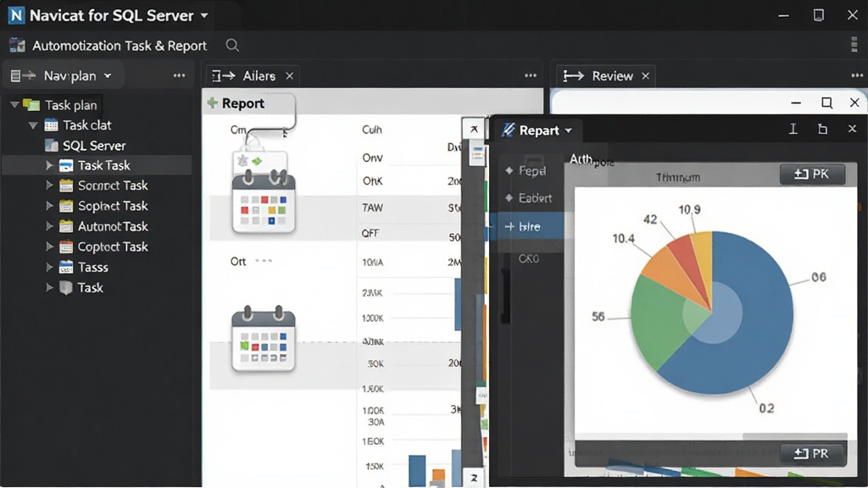Click the Report tab with plus icon
The width and height of the screenshot is (868, 488).
(236, 103)
